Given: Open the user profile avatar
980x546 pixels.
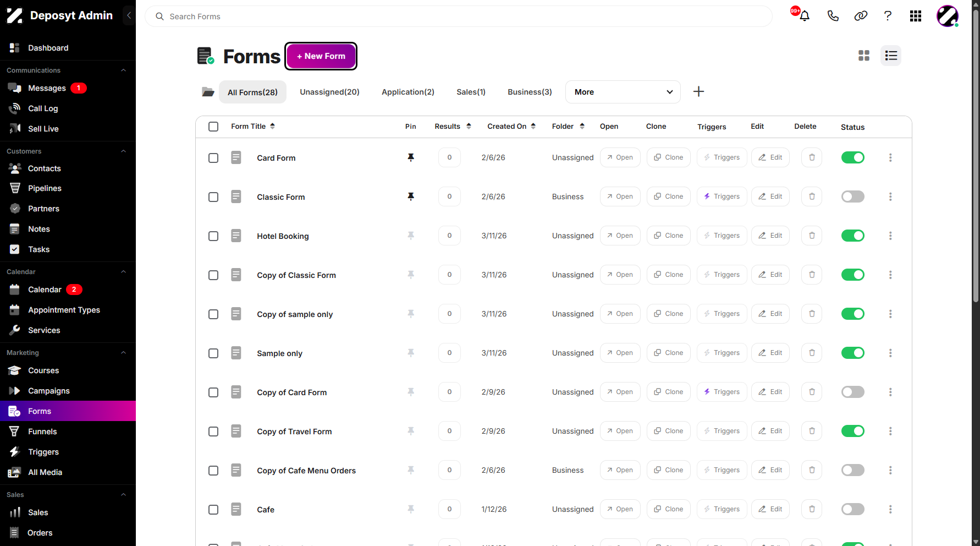Looking at the screenshot, I should tap(948, 16).
